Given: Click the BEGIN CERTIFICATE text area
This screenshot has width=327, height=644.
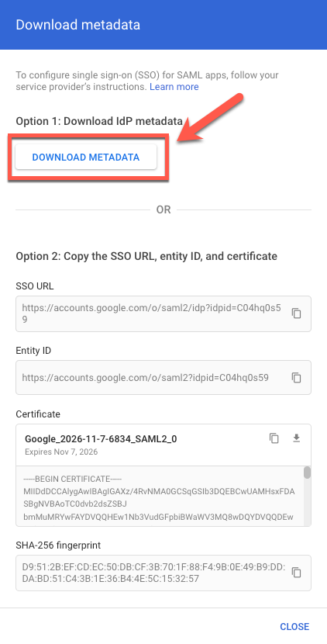Looking at the screenshot, I should pos(160,496).
